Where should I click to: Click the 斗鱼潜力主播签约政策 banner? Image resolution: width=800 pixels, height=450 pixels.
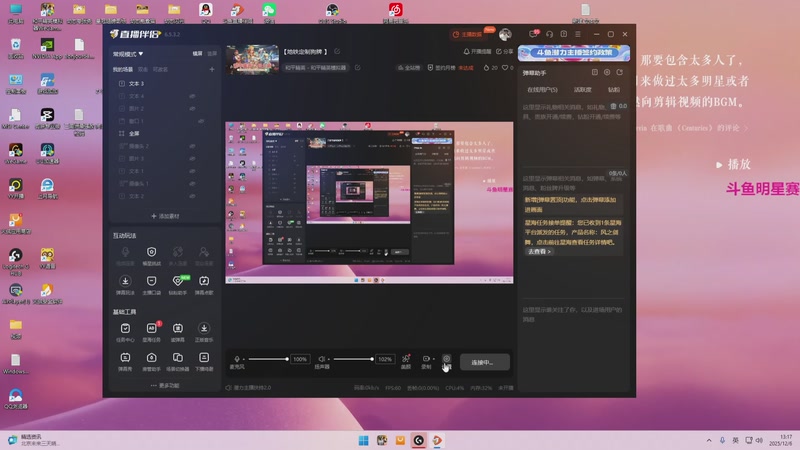[573, 53]
